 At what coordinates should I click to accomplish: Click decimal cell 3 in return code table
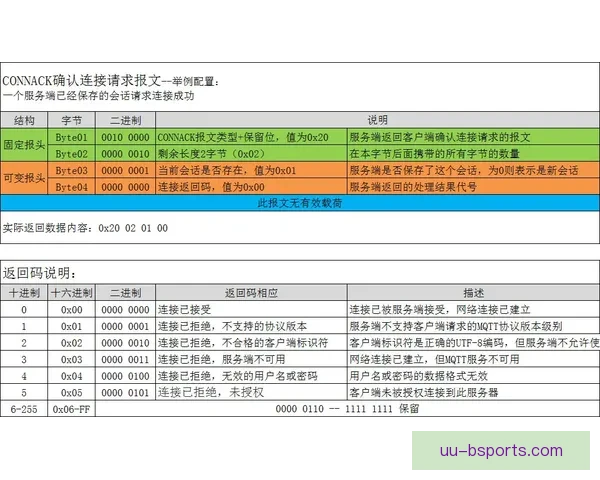pos(24,359)
